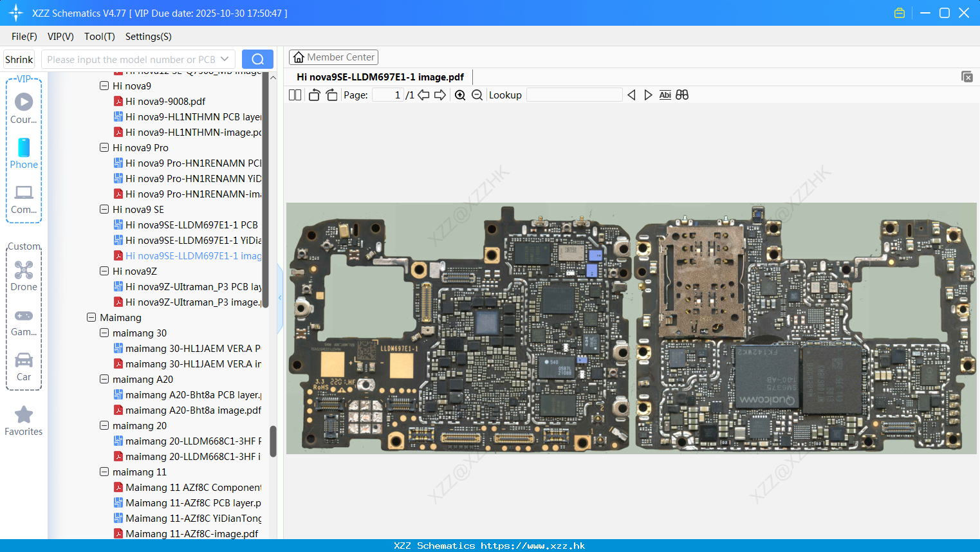This screenshot has height=552, width=980.
Task: Open the Car category
Action: pos(24,367)
